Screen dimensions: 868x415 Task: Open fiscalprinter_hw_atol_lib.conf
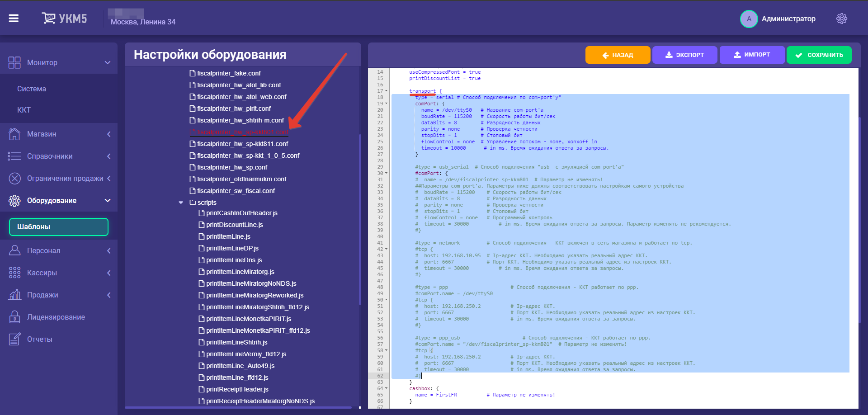pyautogui.click(x=239, y=85)
